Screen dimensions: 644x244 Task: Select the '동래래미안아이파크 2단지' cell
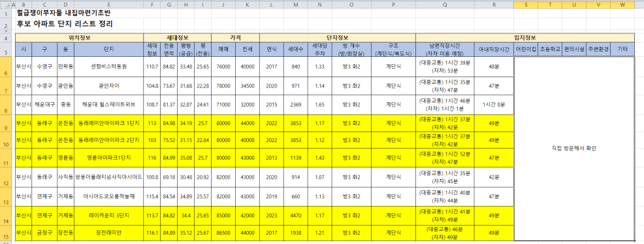[x=109, y=140]
